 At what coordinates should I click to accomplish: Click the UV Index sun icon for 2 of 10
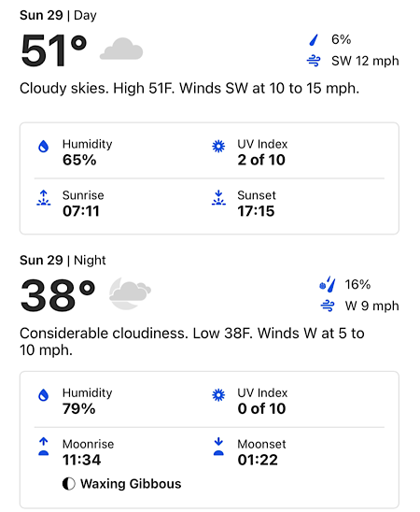218,147
